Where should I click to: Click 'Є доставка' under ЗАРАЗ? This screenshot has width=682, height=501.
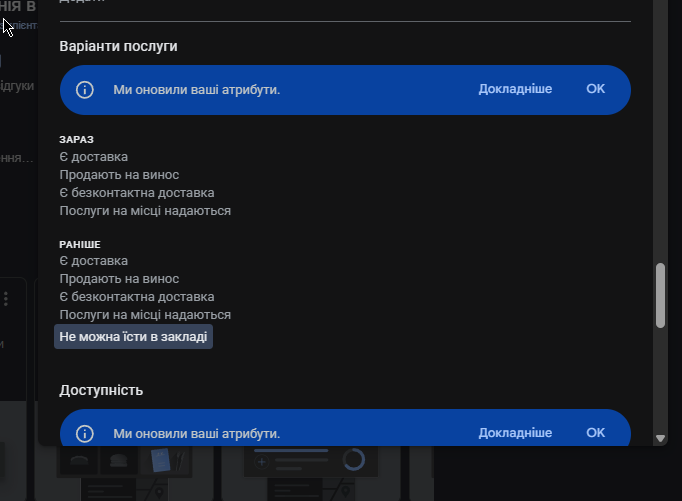click(94, 157)
